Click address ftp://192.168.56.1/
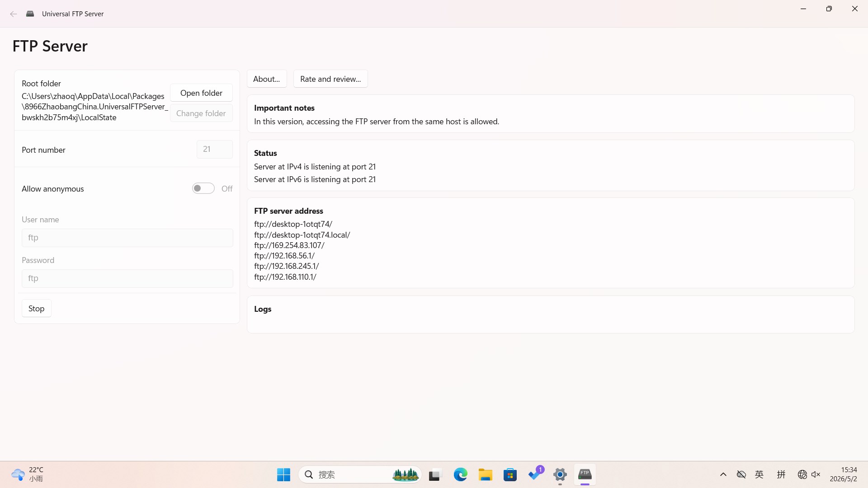 284,256
